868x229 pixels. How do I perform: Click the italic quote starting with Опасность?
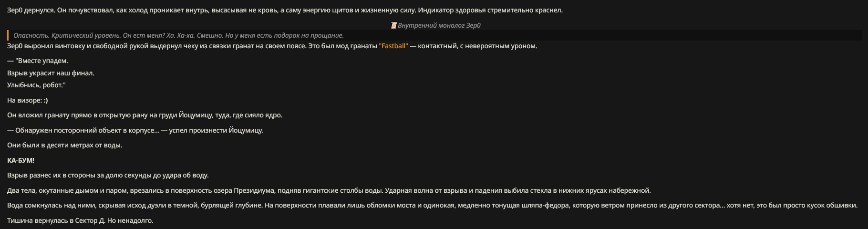[x=178, y=35]
